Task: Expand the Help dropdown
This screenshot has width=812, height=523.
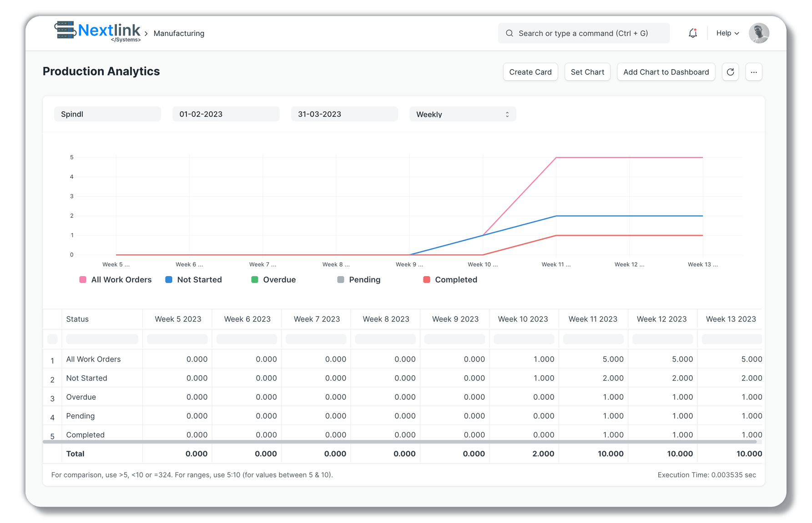Action: [727, 33]
